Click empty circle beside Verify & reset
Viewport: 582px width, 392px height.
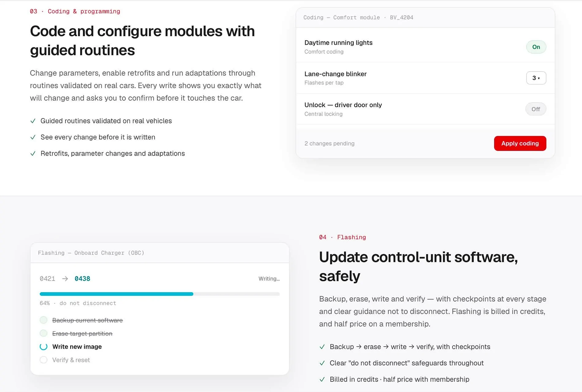43,360
